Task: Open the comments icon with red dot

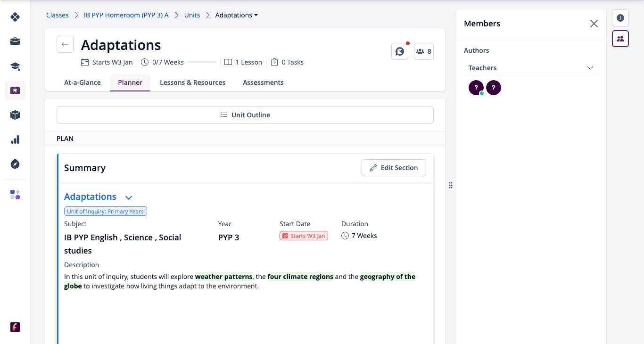Action: click(x=400, y=51)
